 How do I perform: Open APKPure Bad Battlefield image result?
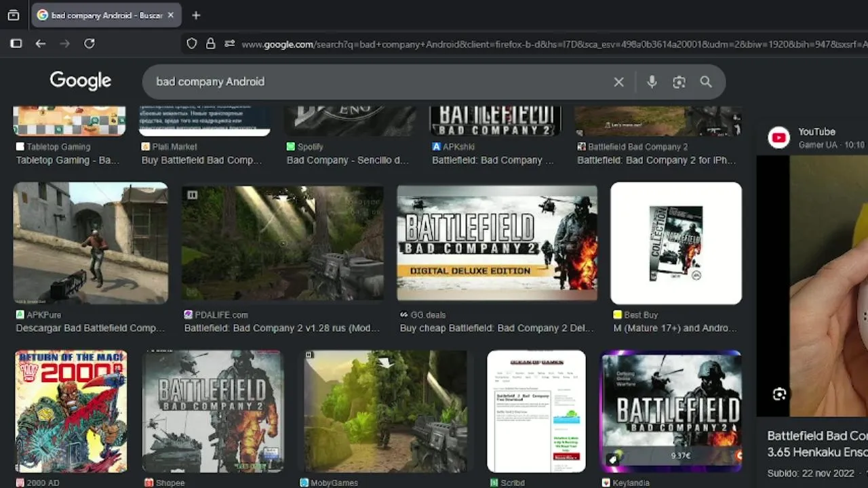pyautogui.click(x=91, y=243)
